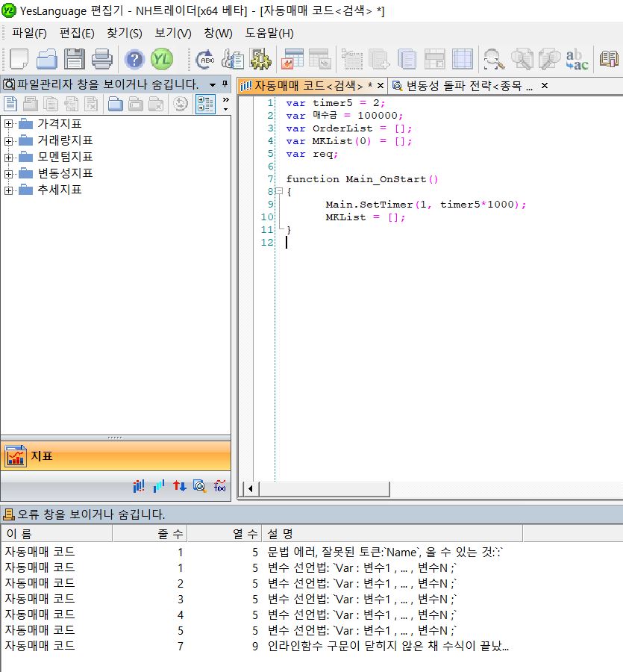The width and height of the screenshot is (623, 672).
Task: Open the 찾기(S) menu
Action: (124, 34)
